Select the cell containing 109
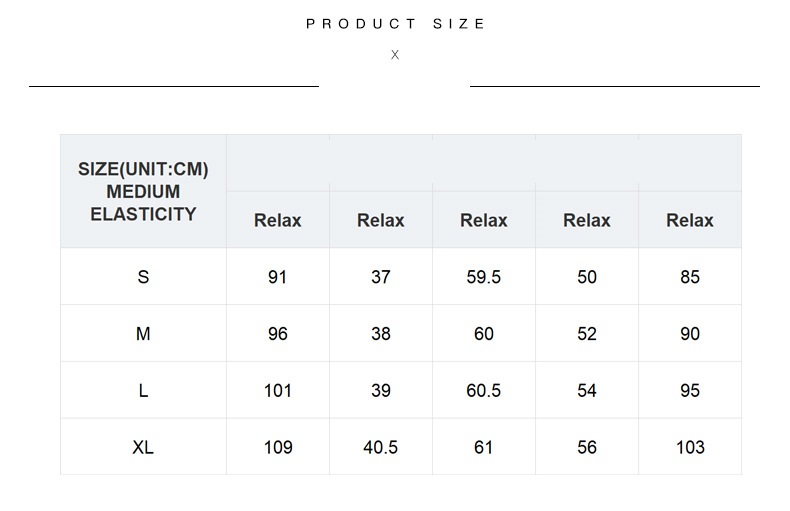 278,447
